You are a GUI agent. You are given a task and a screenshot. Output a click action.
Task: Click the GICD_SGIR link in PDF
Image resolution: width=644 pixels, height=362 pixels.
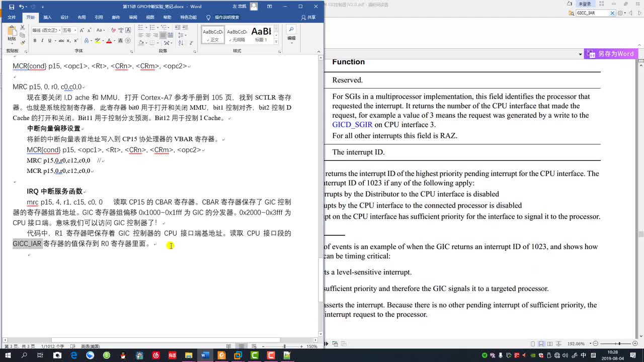point(352,125)
